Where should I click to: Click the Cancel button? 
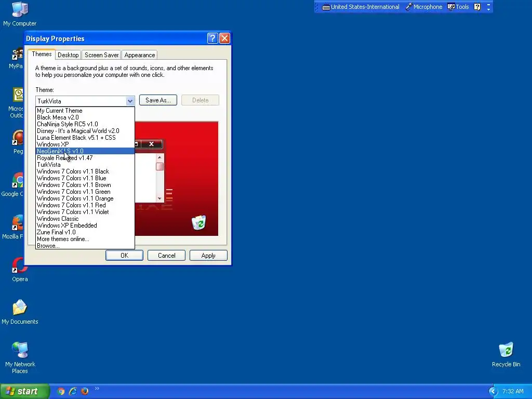click(166, 256)
